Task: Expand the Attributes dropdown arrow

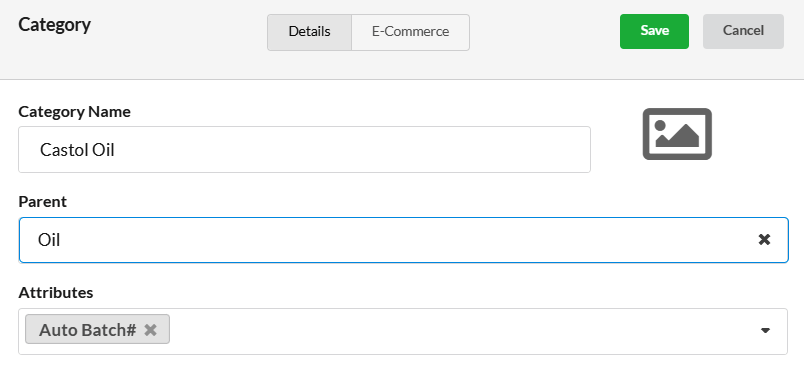Action: (765, 331)
